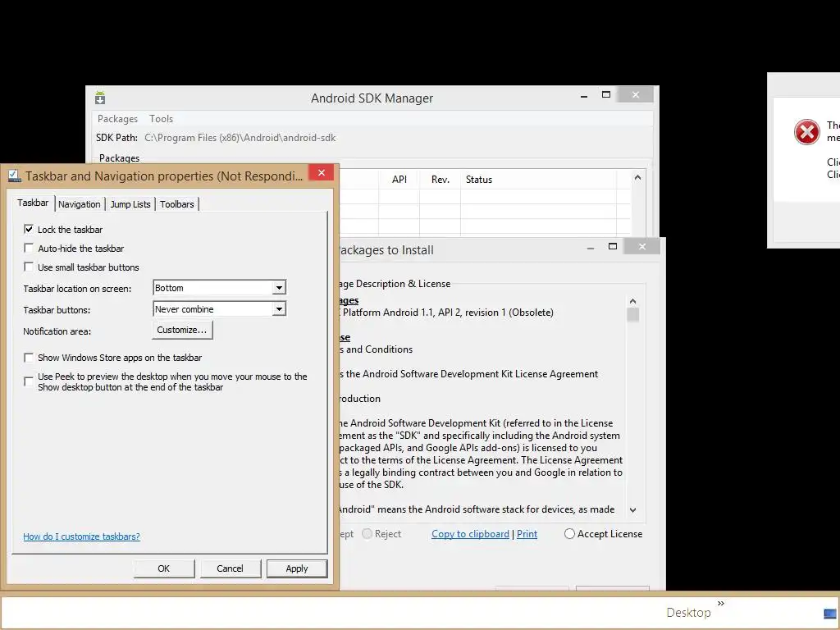Click the license text scrollbar up arrow
Image resolution: width=840 pixels, height=630 pixels.
pyautogui.click(x=632, y=301)
